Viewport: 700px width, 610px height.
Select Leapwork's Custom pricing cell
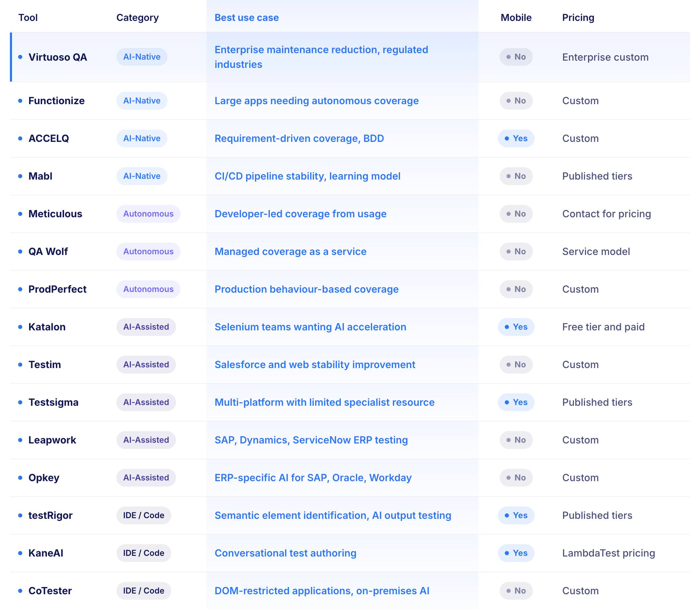click(x=580, y=440)
